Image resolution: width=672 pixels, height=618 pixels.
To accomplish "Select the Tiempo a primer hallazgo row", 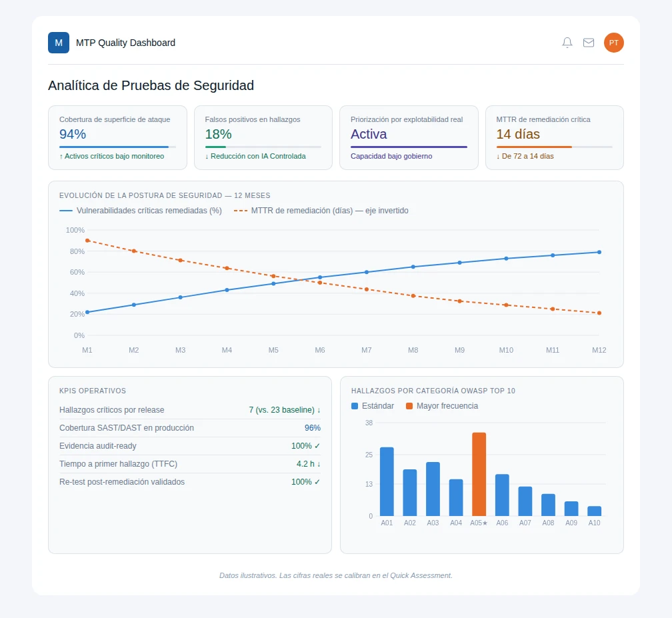I will point(190,464).
